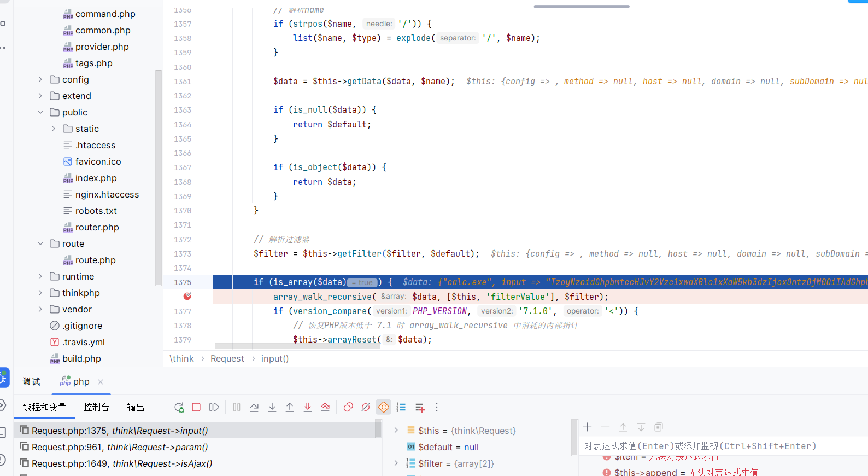This screenshot has height=476, width=868.
Task: Mute all breakpoints
Action: pyautogui.click(x=366, y=407)
